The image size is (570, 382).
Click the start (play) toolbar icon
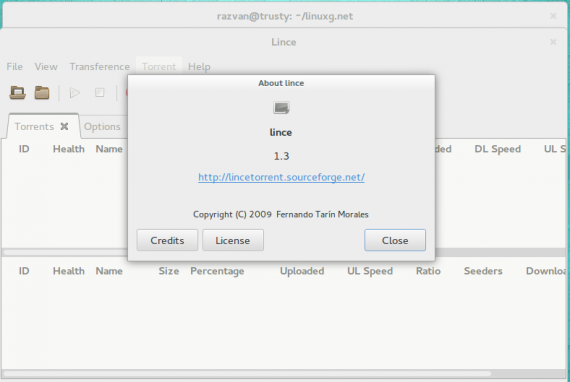click(75, 93)
